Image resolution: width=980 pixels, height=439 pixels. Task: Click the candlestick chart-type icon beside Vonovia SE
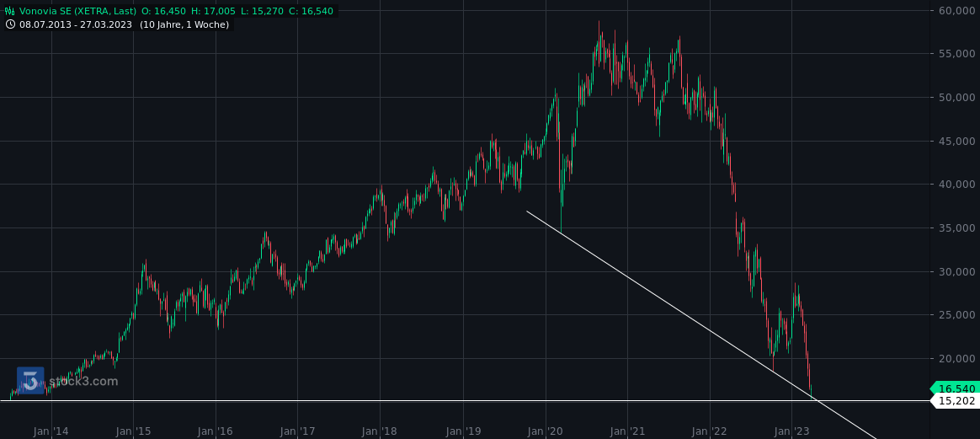click(x=10, y=11)
